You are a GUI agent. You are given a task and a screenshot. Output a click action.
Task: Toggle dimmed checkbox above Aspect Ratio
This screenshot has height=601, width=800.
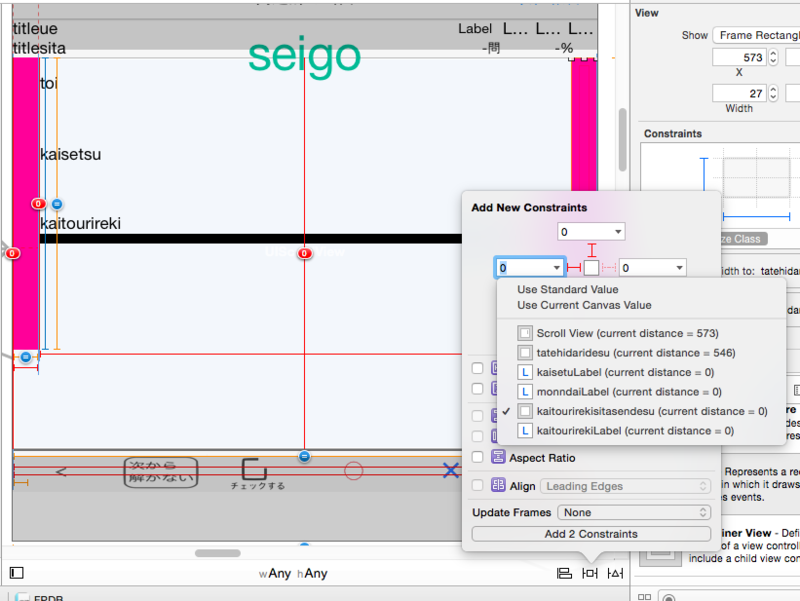point(478,436)
